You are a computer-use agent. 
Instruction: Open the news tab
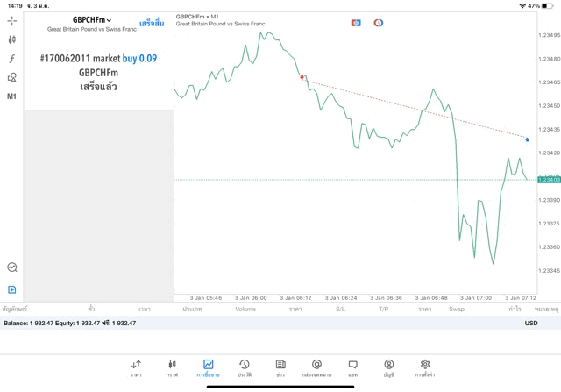coord(280,367)
